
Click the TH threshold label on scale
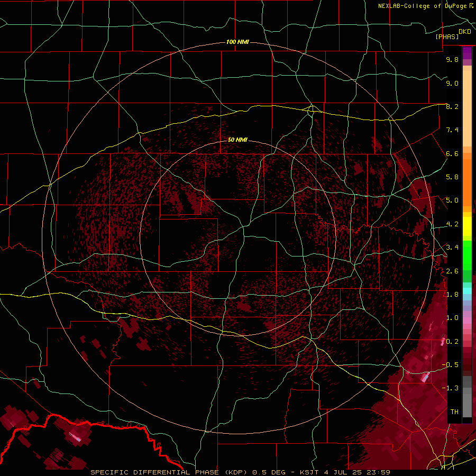[454, 412]
